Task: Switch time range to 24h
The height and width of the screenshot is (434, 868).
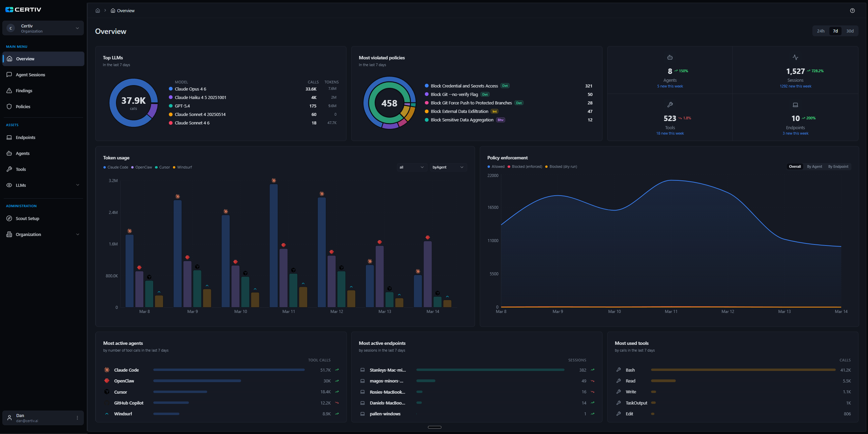Action: (820, 31)
